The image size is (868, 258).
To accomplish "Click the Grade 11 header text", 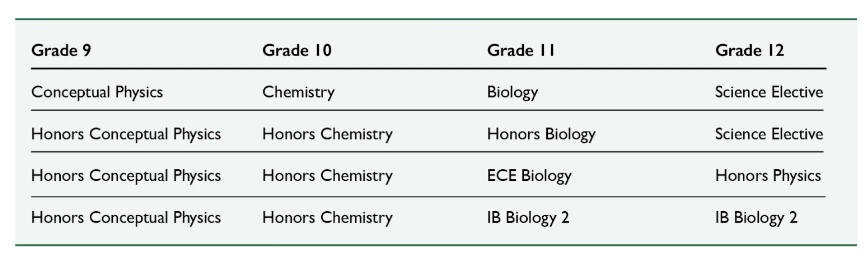I will tap(521, 50).
